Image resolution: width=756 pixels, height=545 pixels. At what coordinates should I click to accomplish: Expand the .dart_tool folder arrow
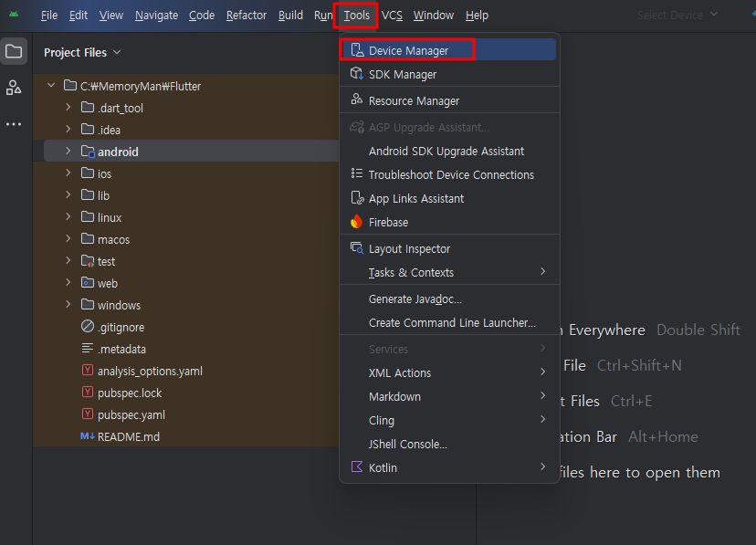click(68, 107)
